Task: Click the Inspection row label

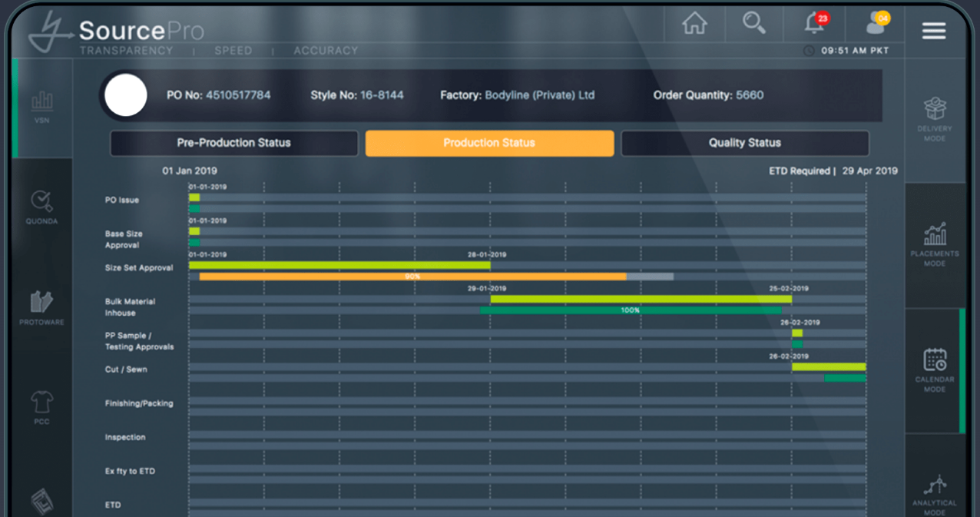Action: pyautogui.click(x=125, y=437)
